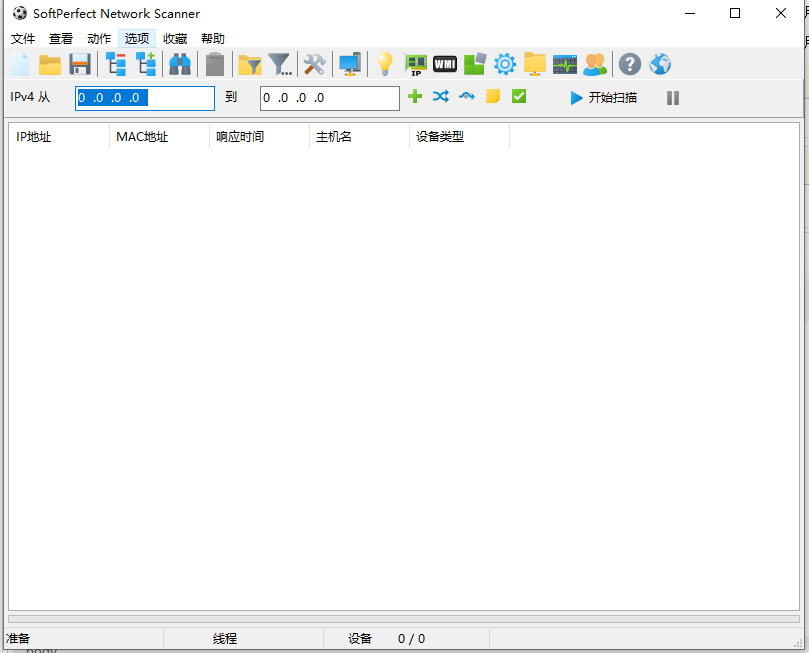Click the blue shuffle arrows icon
This screenshot has height=653, width=809.
pyautogui.click(x=441, y=96)
